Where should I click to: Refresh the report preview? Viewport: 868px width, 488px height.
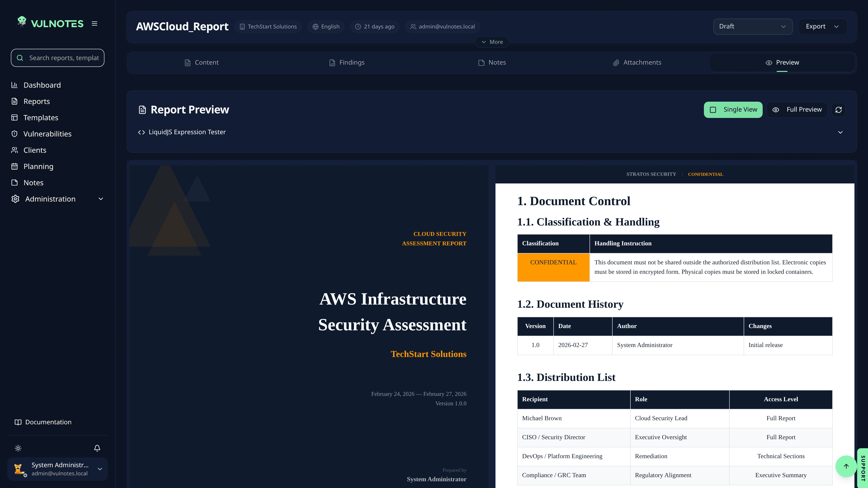tap(839, 110)
